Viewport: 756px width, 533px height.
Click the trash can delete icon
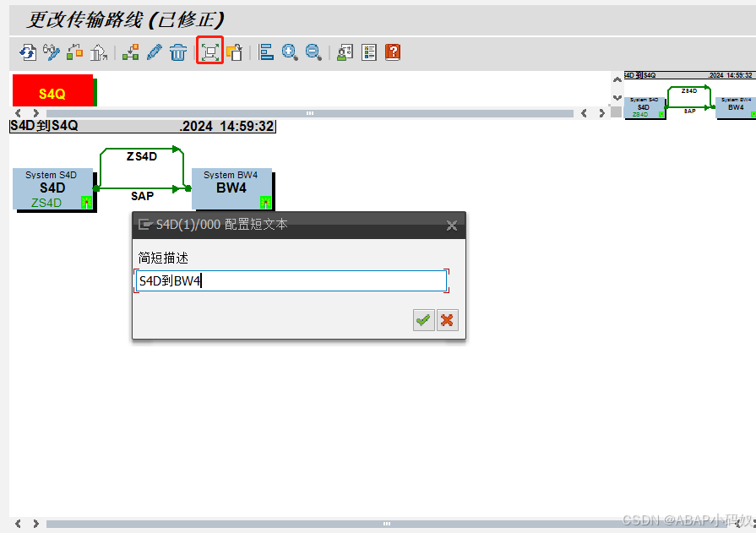click(x=178, y=52)
